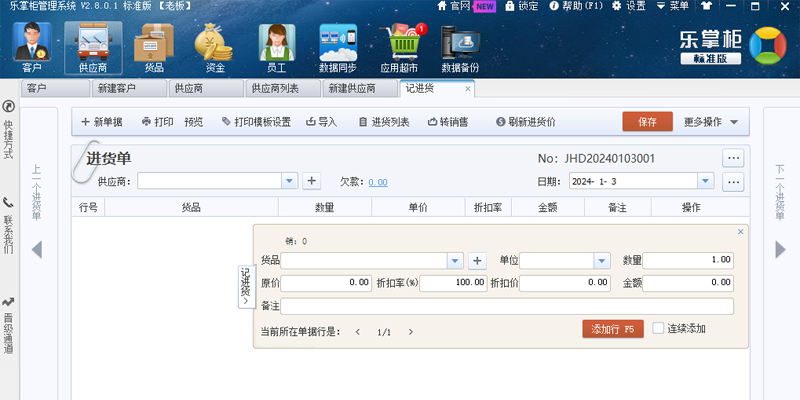800x400 pixels.
Task: Click the 金额 amount input field
Action: point(688,283)
